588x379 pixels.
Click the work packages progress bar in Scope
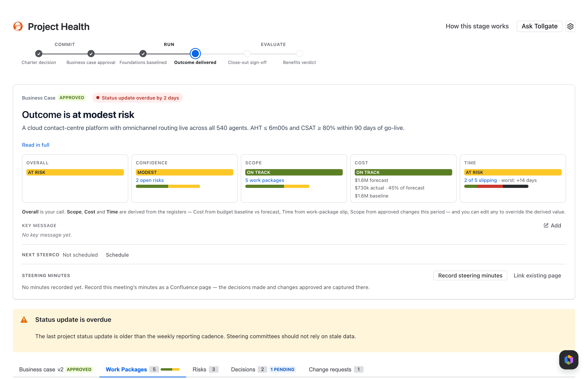[277, 187]
